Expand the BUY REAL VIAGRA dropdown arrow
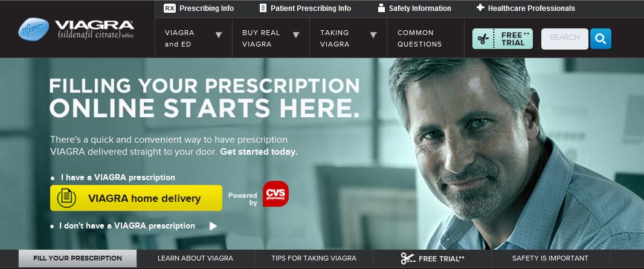 pos(295,35)
